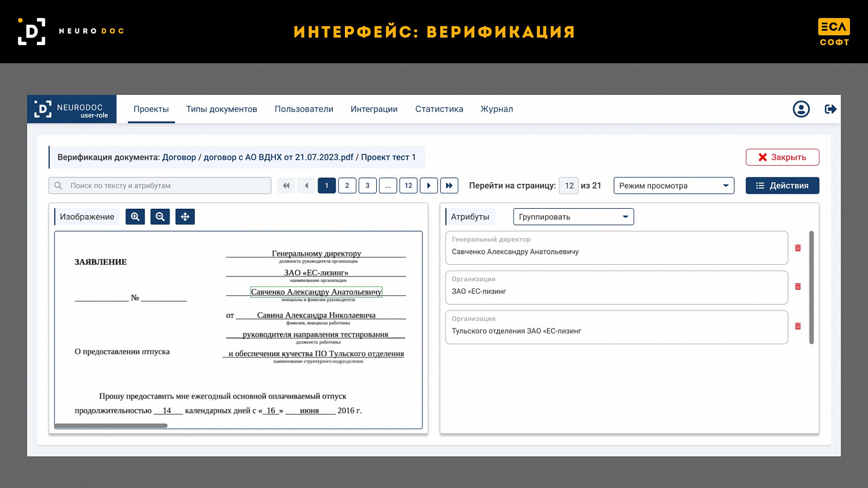Image resolution: width=868 pixels, height=488 pixels.
Task: Zoom out of the document image
Action: click(160, 217)
